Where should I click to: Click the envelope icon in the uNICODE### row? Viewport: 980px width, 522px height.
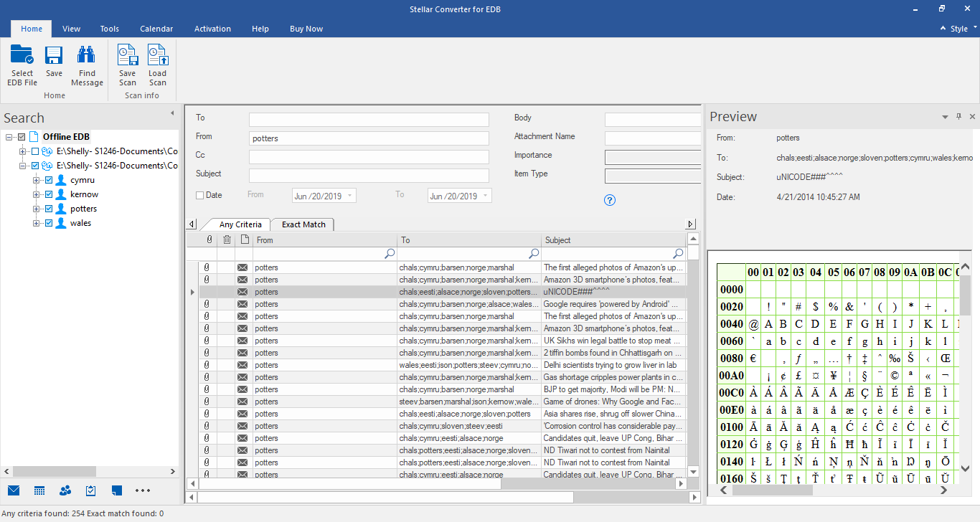coord(242,292)
